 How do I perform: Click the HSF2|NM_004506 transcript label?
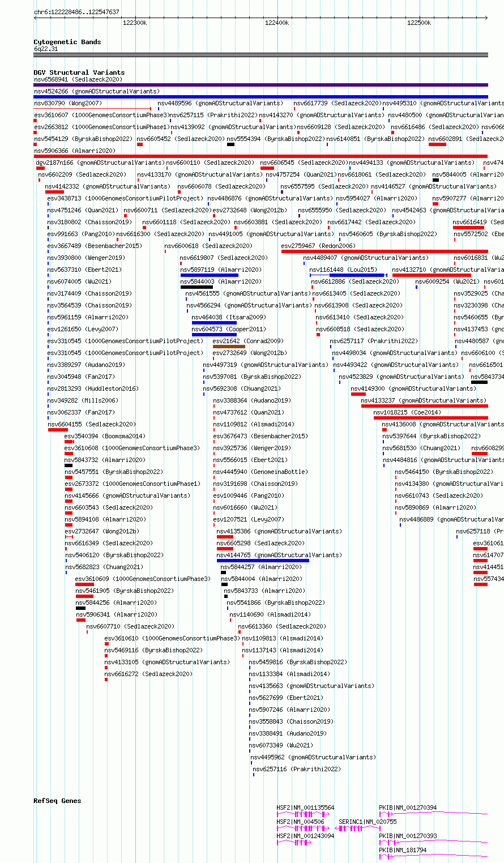tap(300, 822)
